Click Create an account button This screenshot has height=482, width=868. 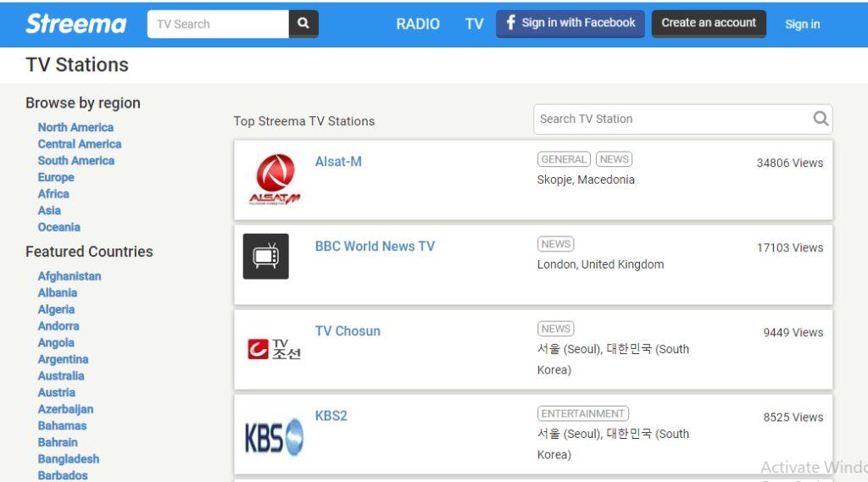click(x=709, y=23)
